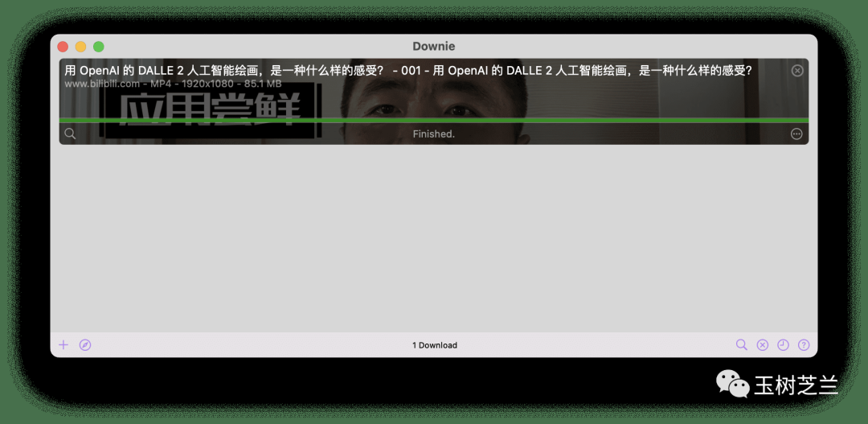868x424 pixels.
Task: Open the browser compass icon in bottom bar
Action: 84,344
